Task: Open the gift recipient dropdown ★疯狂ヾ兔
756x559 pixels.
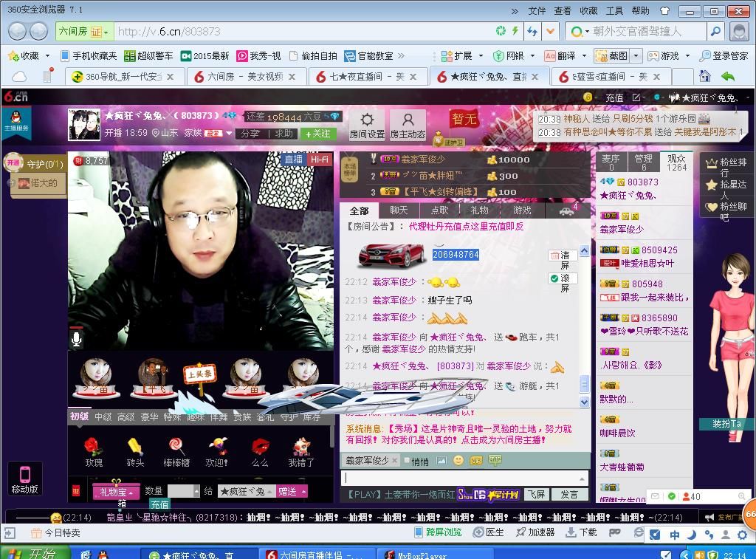Action: pyautogui.click(x=247, y=491)
